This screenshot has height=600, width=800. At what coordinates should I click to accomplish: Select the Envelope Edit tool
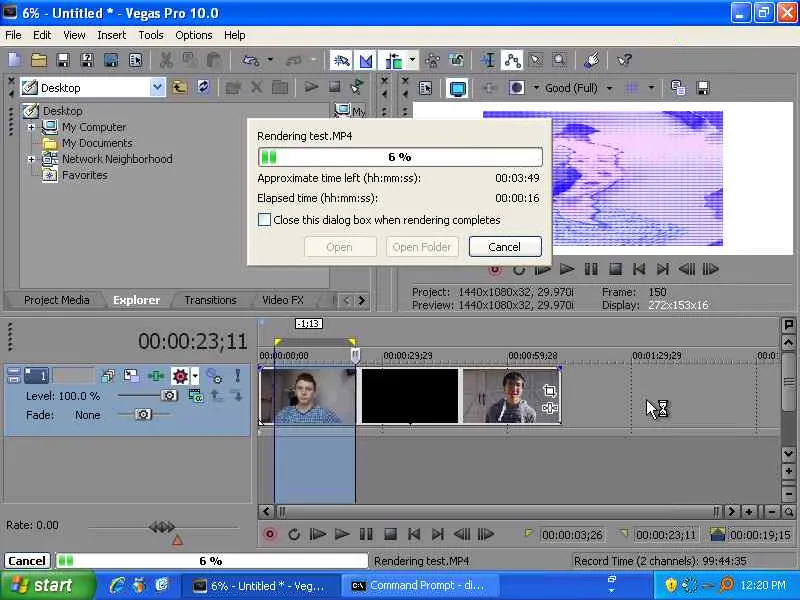coord(512,60)
